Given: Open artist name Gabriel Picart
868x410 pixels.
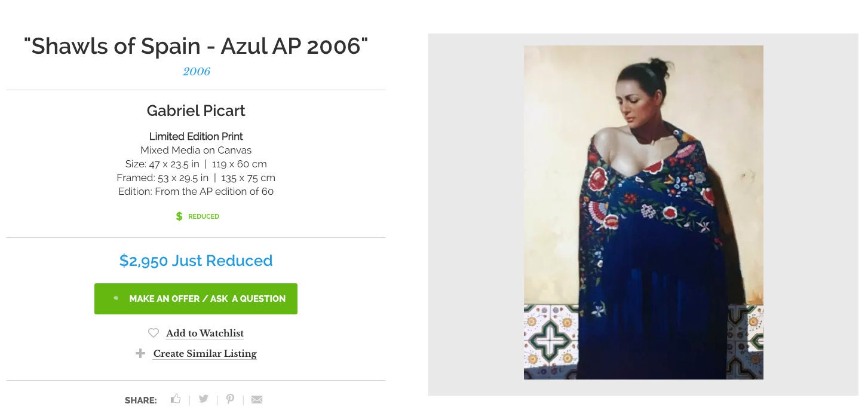Looking at the screenshot, I should [196, 111].
